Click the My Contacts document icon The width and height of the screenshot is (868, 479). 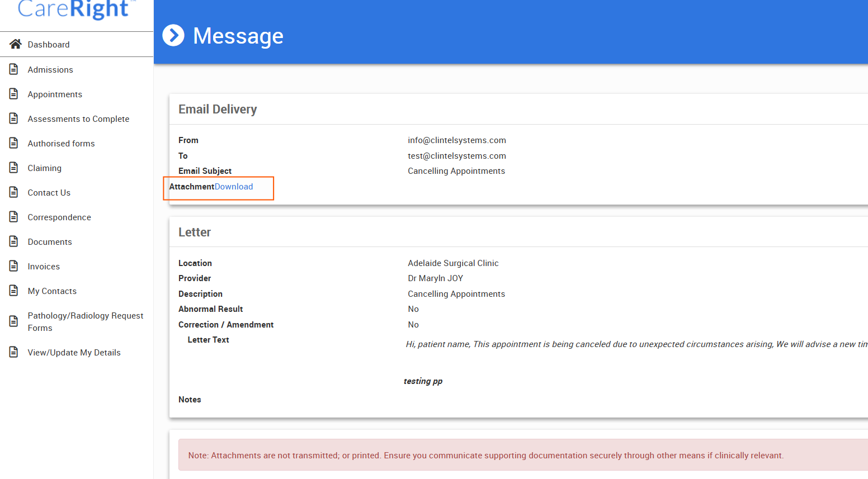click(14, 291)
